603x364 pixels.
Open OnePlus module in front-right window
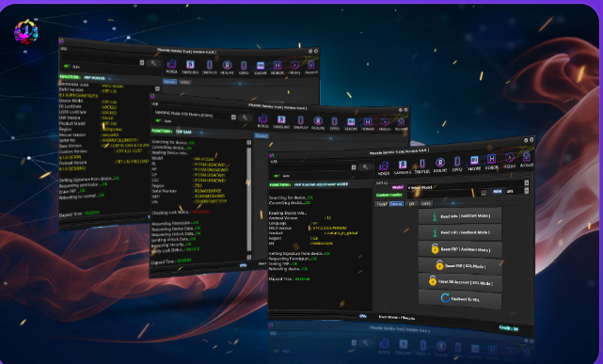tap(422, 166)
